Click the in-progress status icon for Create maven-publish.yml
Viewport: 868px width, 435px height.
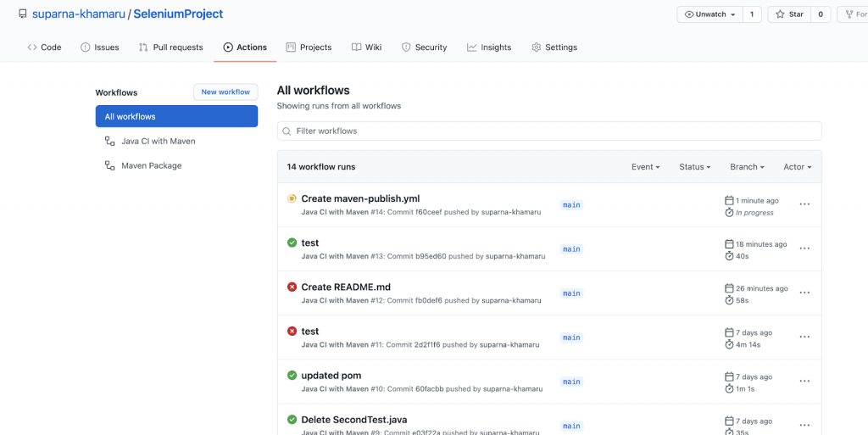(292, 198)
